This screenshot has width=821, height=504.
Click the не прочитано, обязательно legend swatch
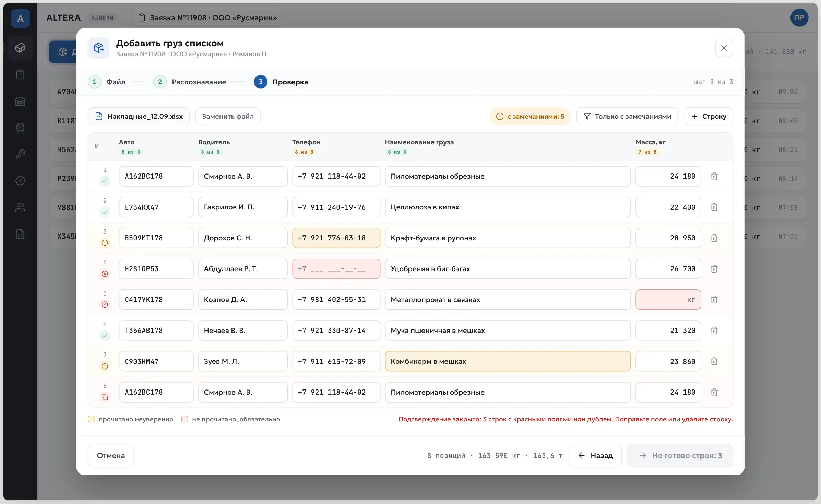coord(185,419)
